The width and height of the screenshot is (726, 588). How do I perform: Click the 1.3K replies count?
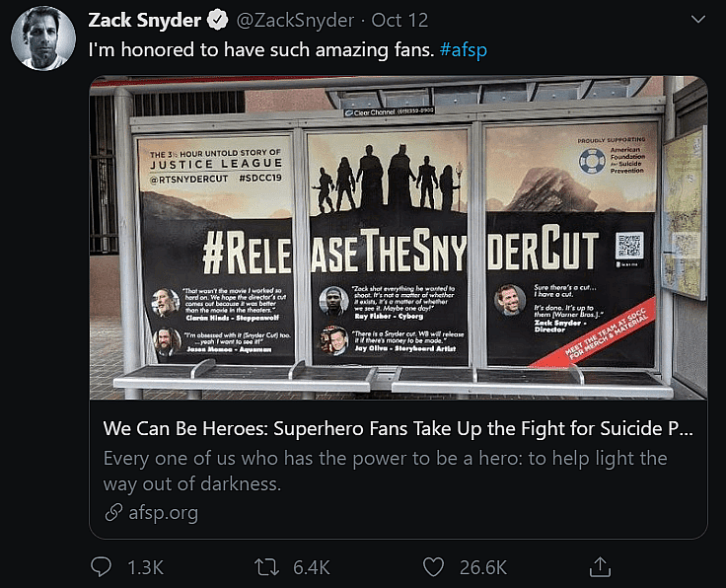pyautogui.click(x=144, y=566)
